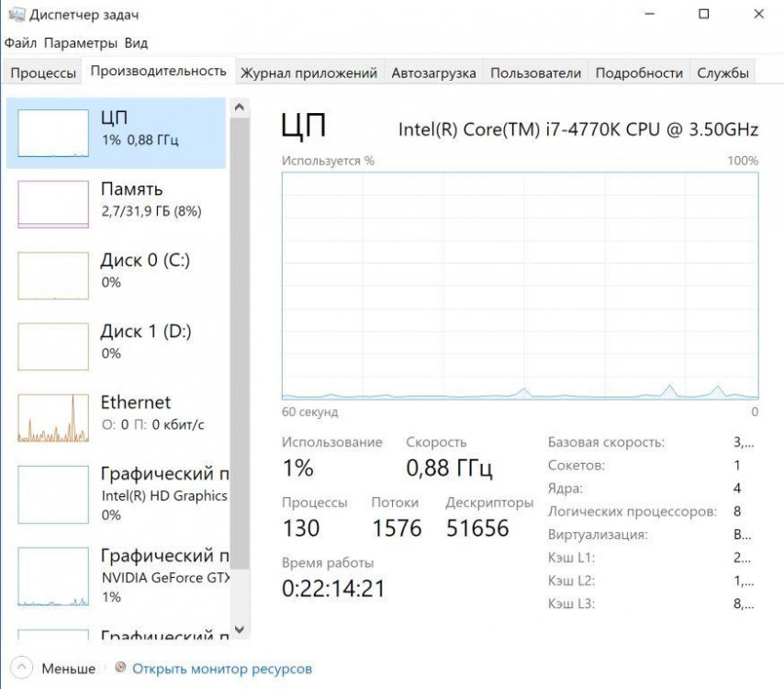Screen dimensions: 784x689
Task: Select the Ethernet network graph thumbnail
Action: pos(53,417)
